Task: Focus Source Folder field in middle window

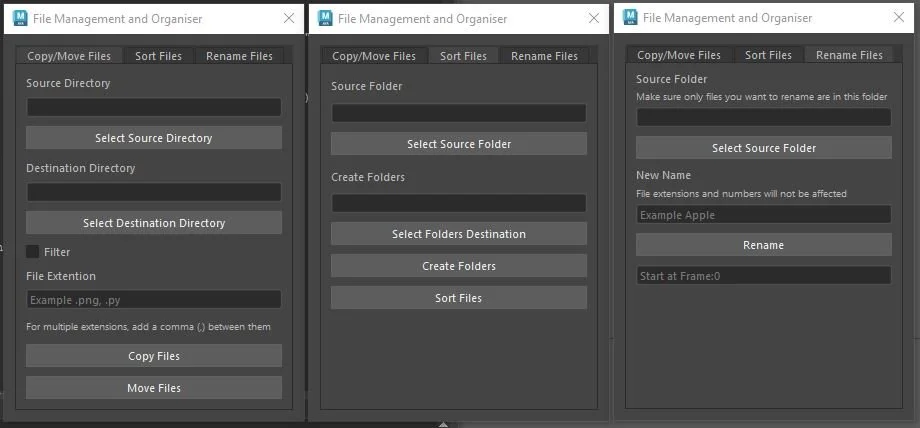Action: coord(459,113)
